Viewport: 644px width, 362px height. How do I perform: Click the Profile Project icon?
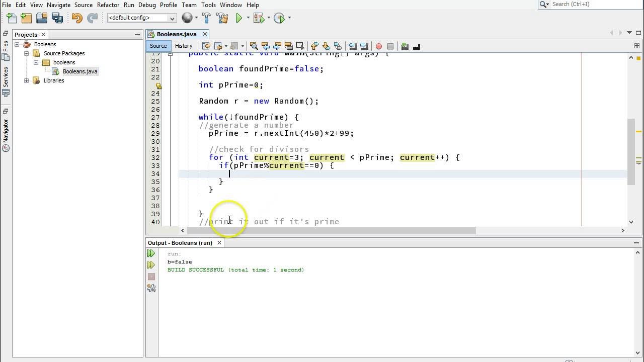coord(279,18)
